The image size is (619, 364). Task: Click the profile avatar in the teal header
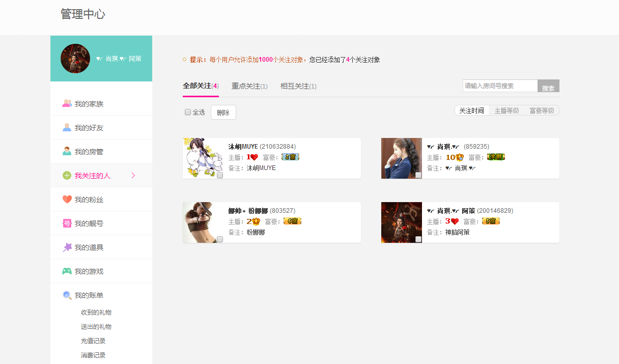(x=75, y=59)
